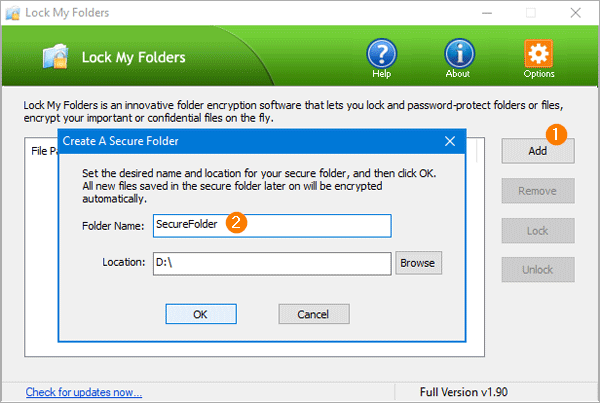Screen dimensions: 600x403
Task: Click the About info icon
Action: click(x=459, y=55)
